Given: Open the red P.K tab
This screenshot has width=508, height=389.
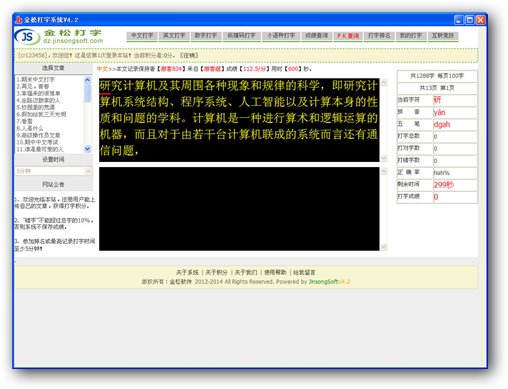Looking at the screenshot, I should point(348,36).
